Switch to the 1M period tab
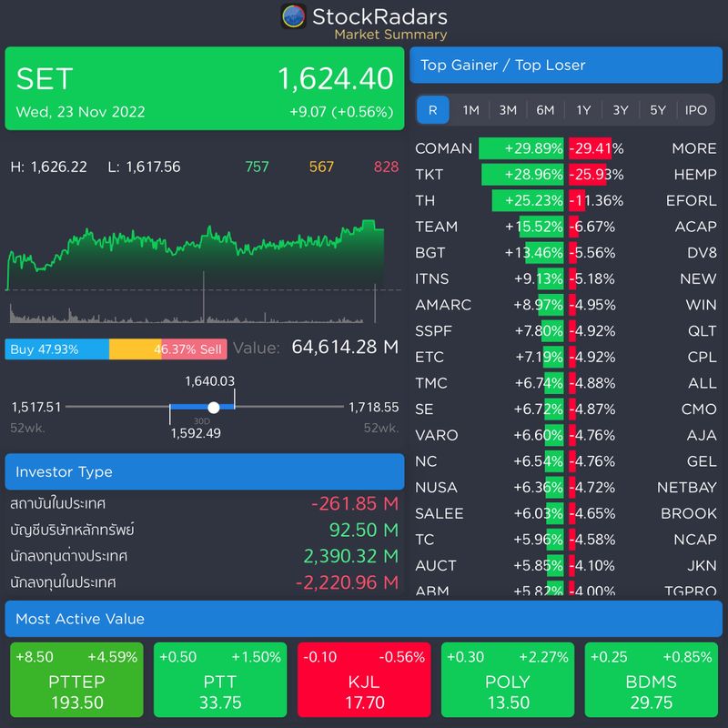 pos(470,110)
